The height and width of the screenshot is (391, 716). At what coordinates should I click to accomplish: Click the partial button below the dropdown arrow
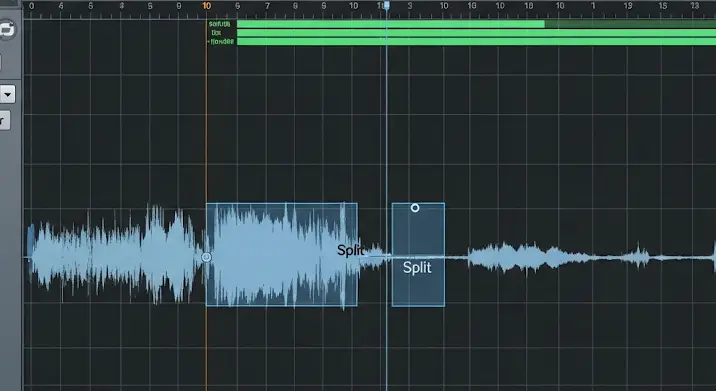coord(5,121)
